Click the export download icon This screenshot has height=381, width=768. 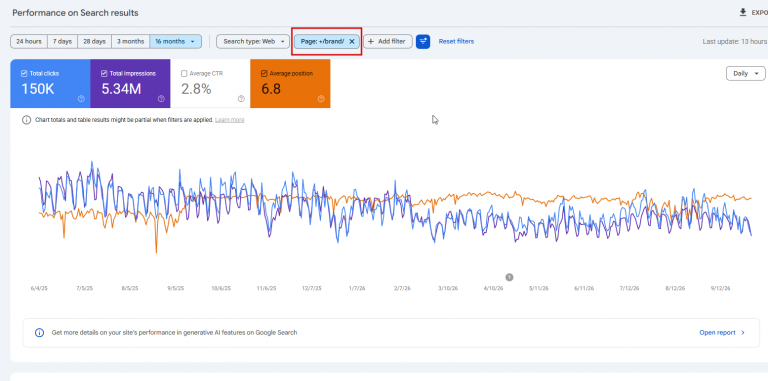pyautogui.click(x=743, y=13)
